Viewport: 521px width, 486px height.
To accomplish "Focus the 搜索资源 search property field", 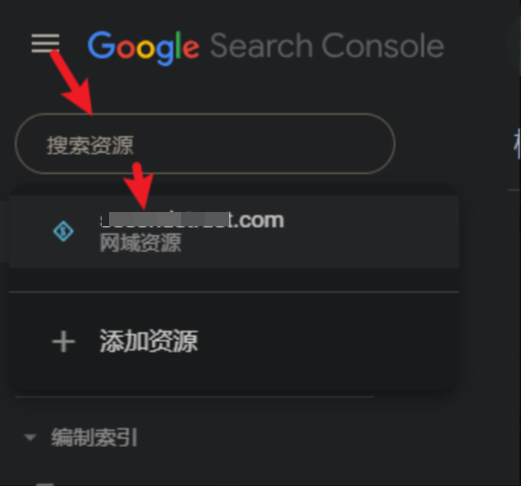I will click(205, 144).
